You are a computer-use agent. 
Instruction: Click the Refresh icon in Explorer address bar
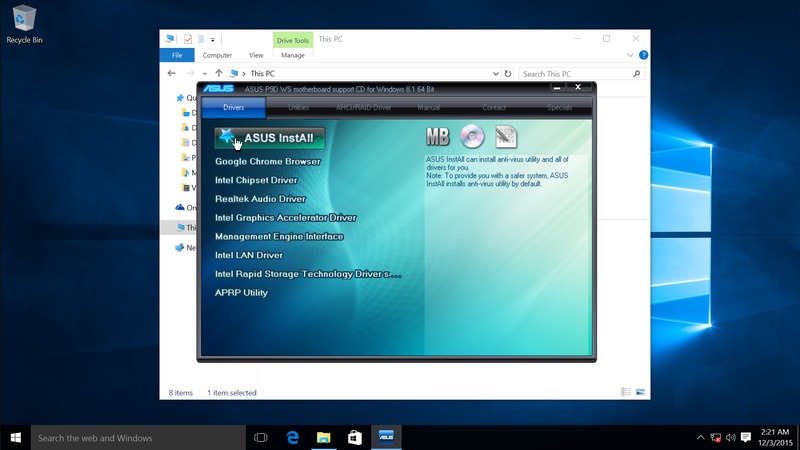(x=508, y=73)
